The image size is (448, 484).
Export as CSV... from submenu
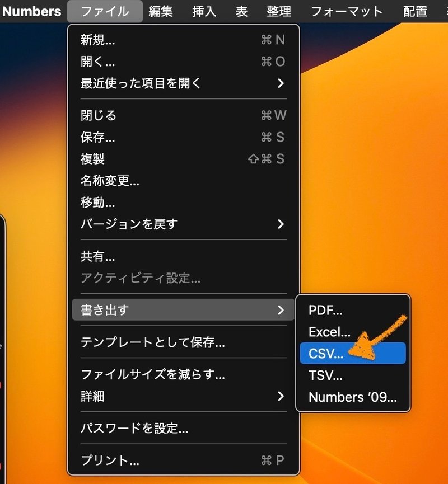click(353, 353)
